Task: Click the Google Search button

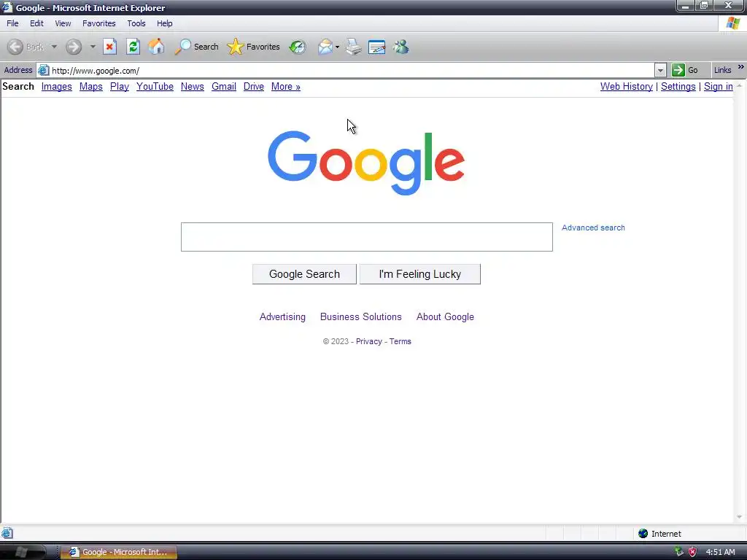Action: point(304,274)
